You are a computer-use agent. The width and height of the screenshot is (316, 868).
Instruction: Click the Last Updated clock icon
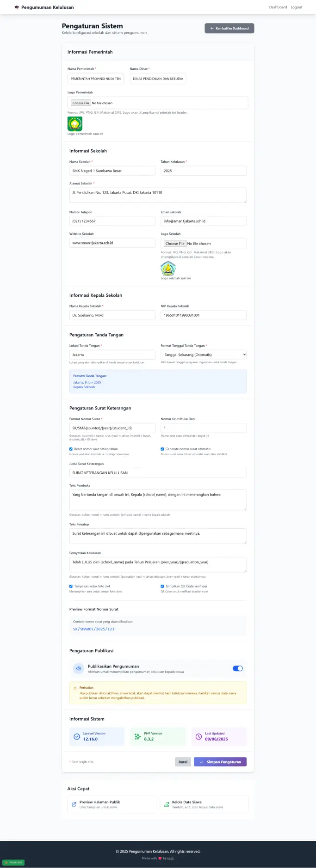198,736
